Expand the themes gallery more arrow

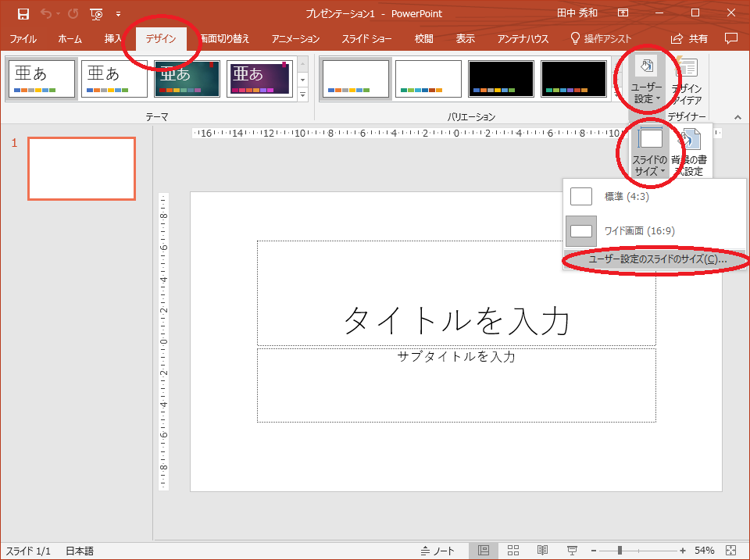pyautogui.click(x=303, y=94)
